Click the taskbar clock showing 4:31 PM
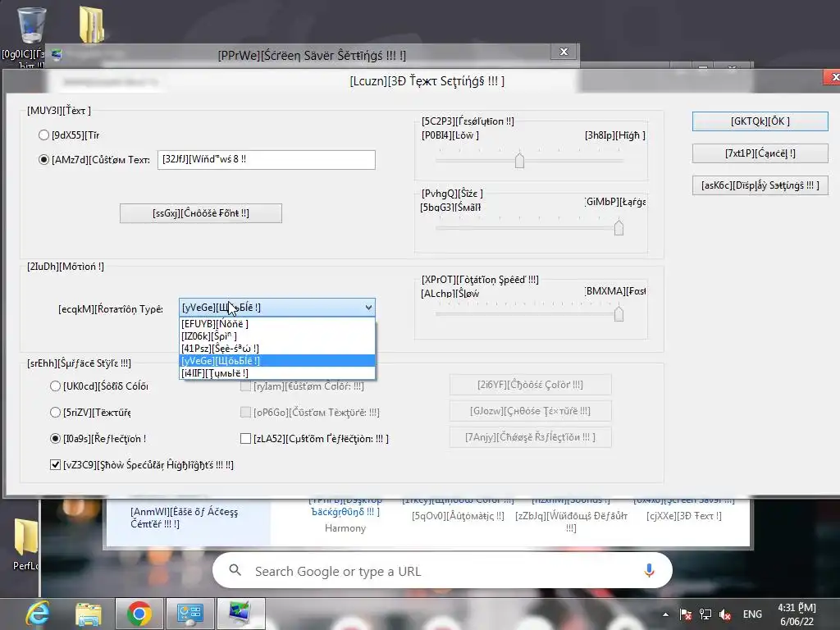Image resolution: width=840 pixels, height=630 pixels. (x=797, y=614)
